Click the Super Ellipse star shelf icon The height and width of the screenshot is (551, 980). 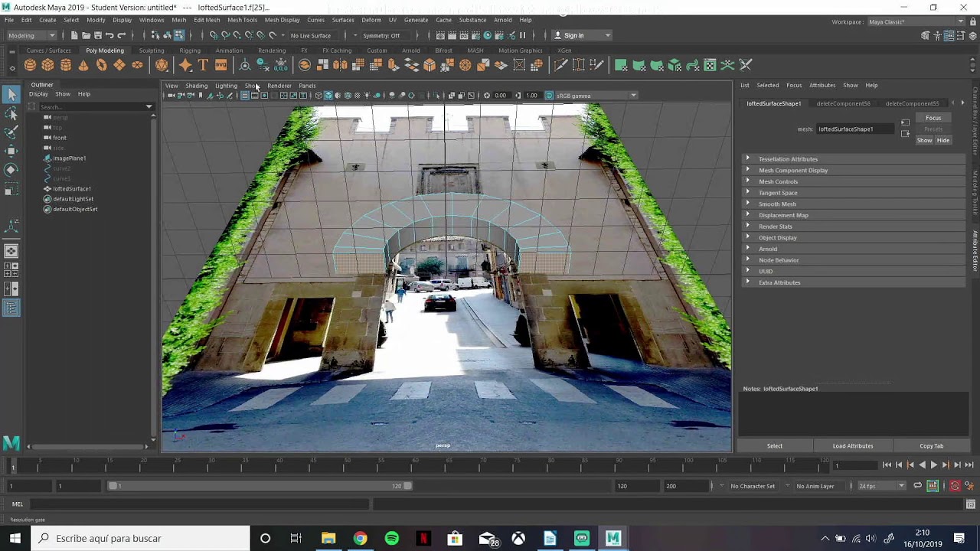[x=185, y=65]
